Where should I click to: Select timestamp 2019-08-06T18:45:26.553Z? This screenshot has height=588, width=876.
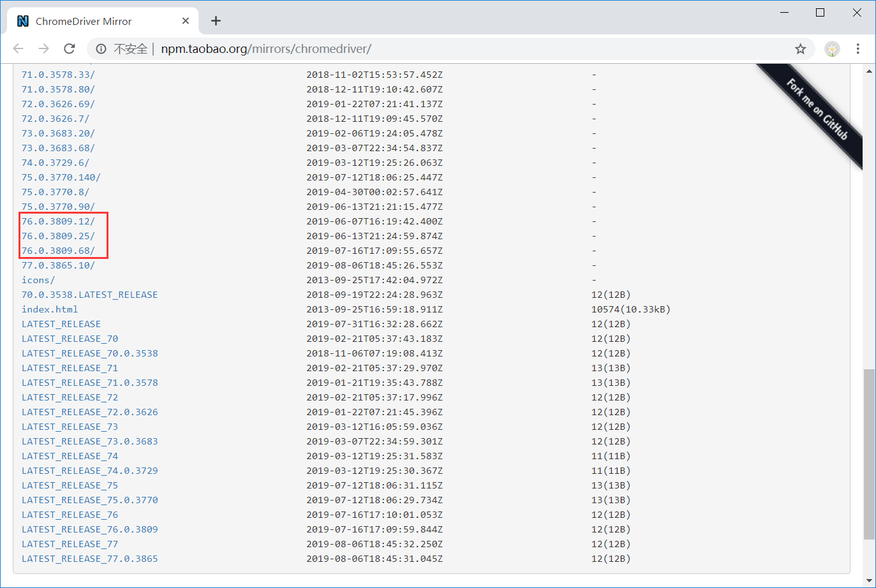(x=375, y=265)
